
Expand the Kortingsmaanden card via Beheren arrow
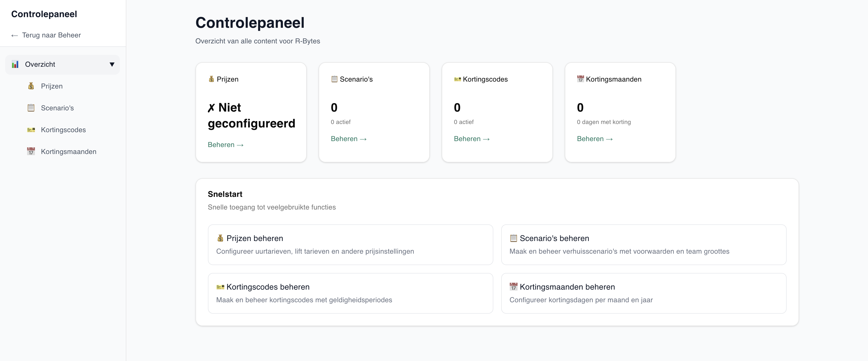(x=595, y=139)
